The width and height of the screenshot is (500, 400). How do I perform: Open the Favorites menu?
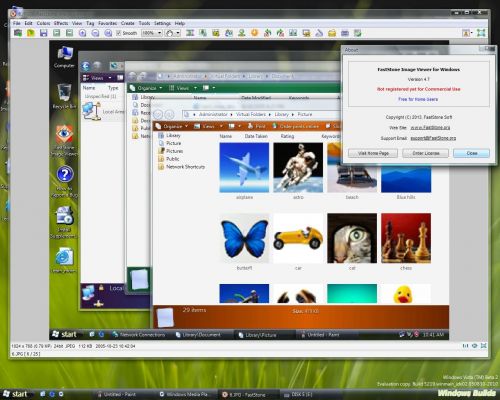pos(107,23)
